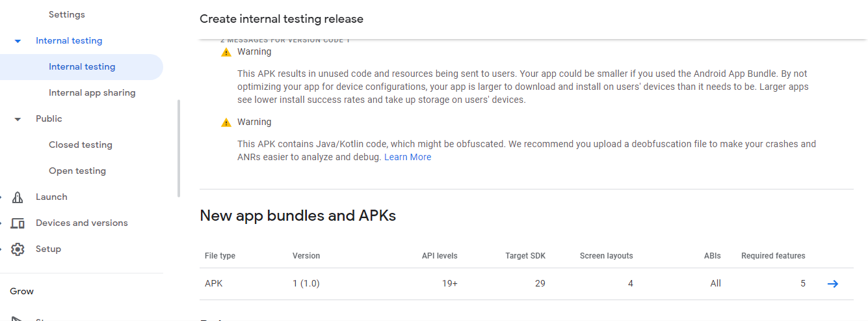Open the Launch sidebar section

pyautogui.click(x=51, y=197)
